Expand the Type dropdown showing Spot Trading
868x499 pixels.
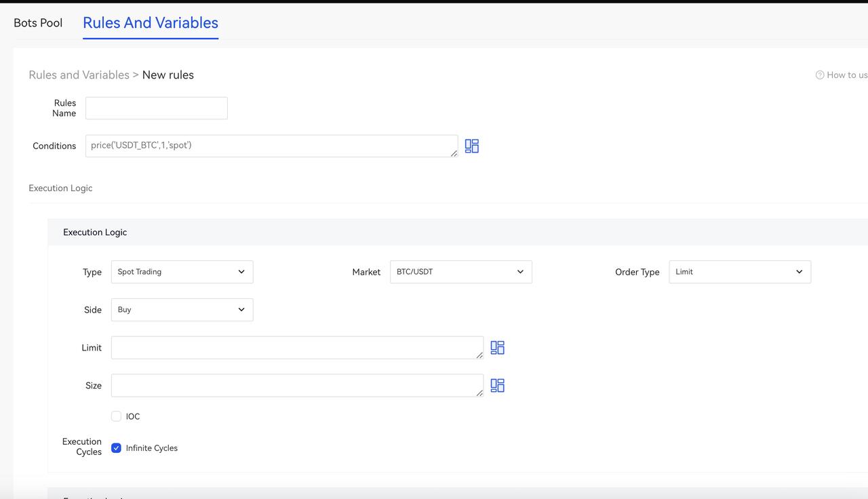point(182,272)
